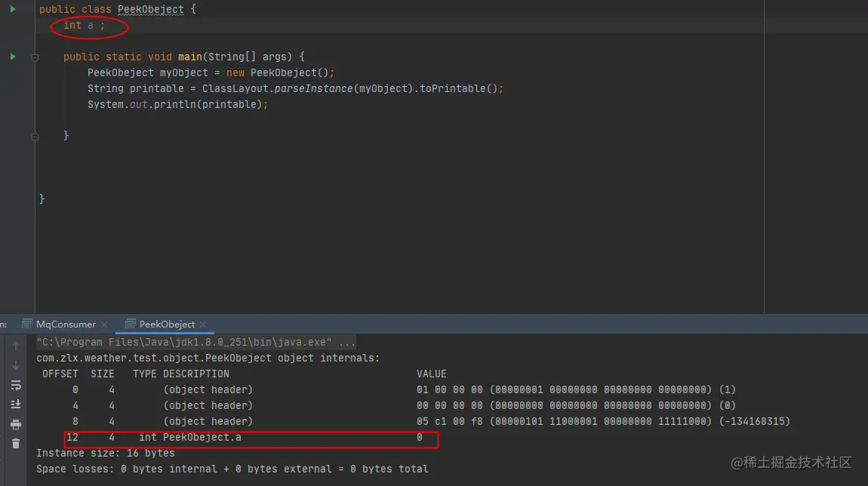Close the PeekObeject run tab
This screenshot has height=486, width=868.
[203, 325]
